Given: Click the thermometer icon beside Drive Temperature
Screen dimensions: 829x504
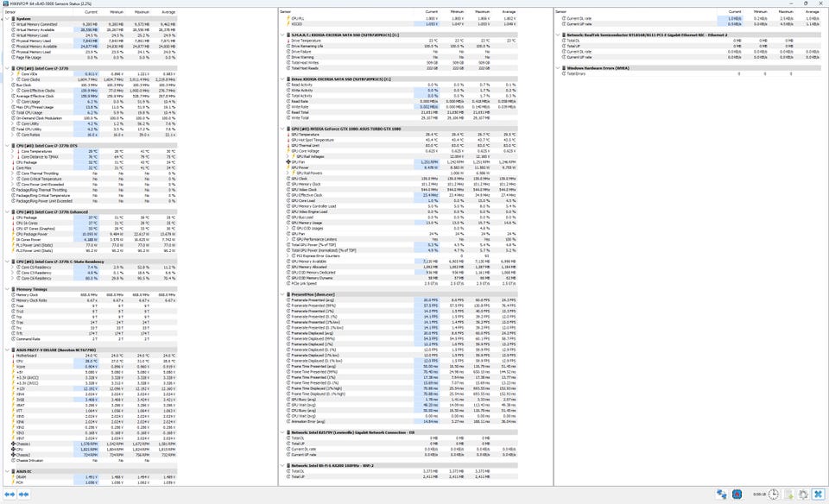Looking at the screenshot, I should [x=288, y=41].
